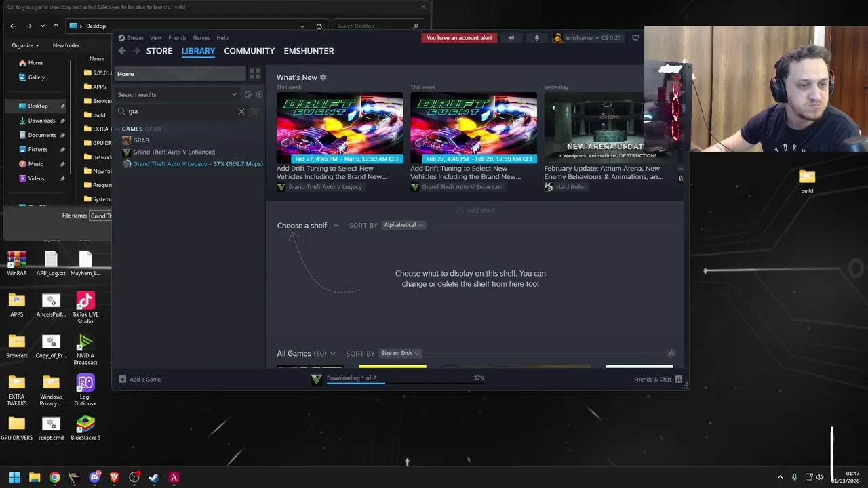Enter Big Picture mode via monitor icon

pos(635,38)
